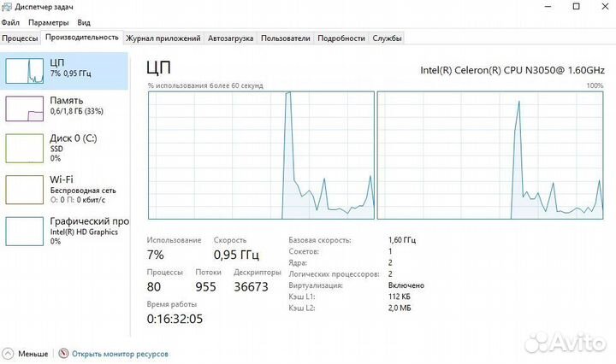616x364 pixels.
Task: Select the Диск 0 (C:) thumbnail graph
Action: (24, 149)
